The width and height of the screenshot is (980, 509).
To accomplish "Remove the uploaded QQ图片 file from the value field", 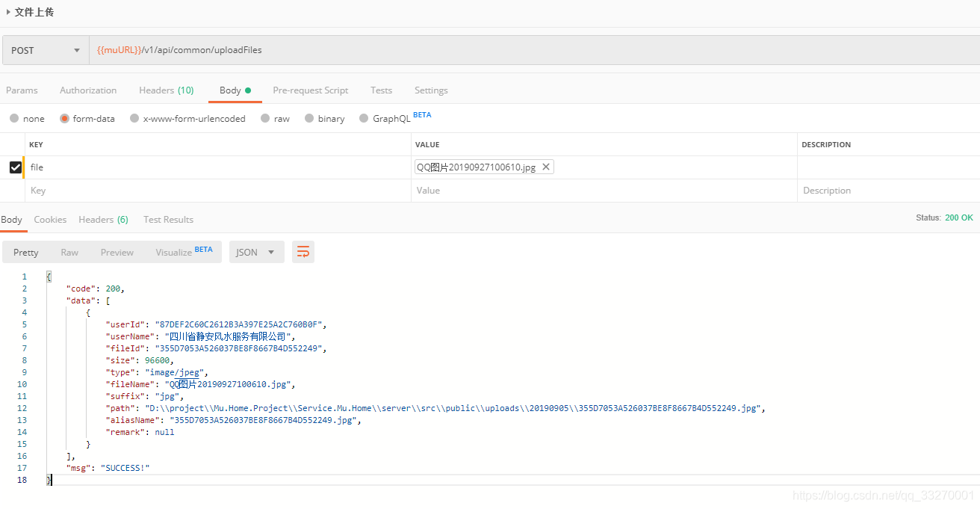I will click(546, 166).
